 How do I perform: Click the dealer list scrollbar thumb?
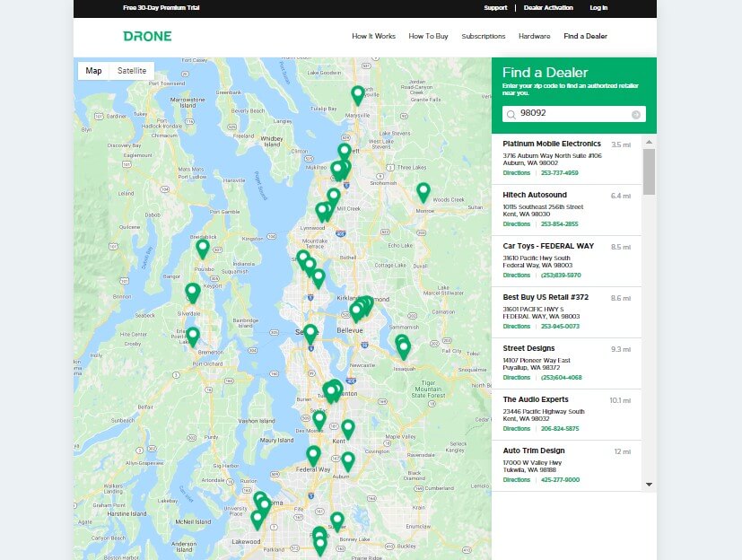(649, 171)
